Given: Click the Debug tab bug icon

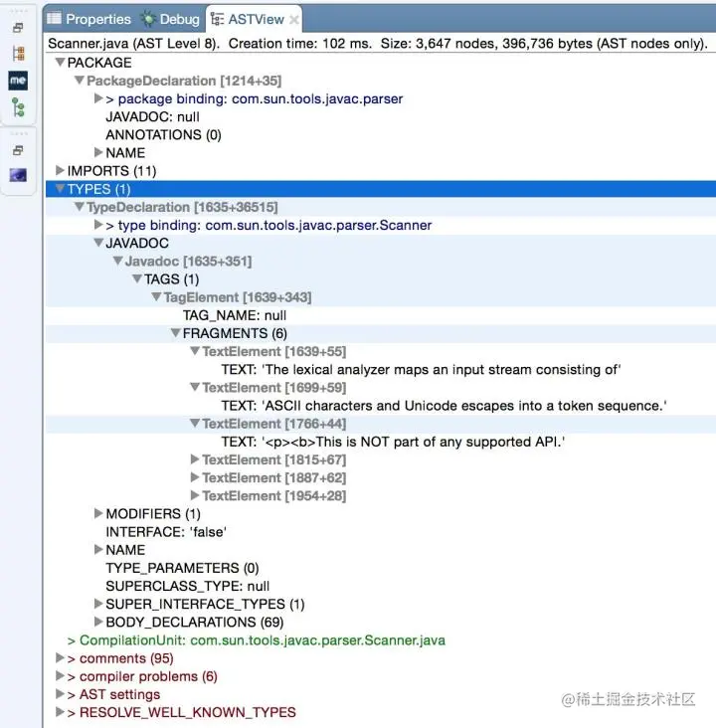Looking at the screenshot, I should click(148, 19).
